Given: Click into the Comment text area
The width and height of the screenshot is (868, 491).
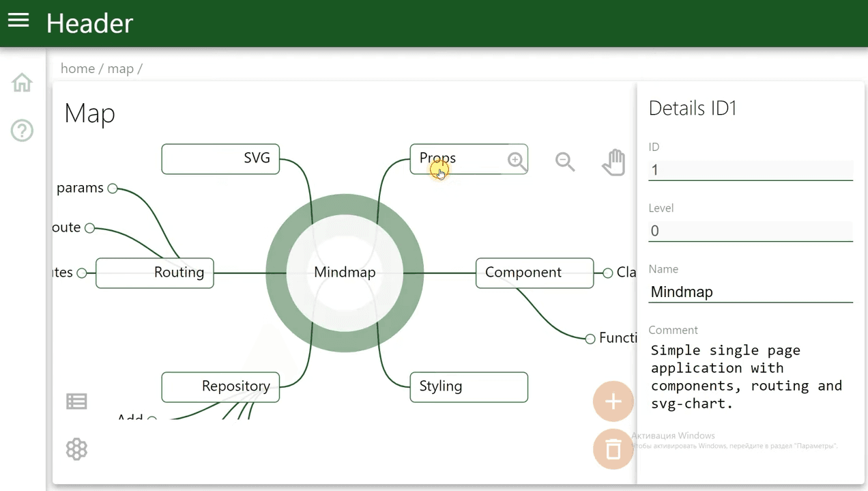Looking at the screenshot, I should pos(750,377).
